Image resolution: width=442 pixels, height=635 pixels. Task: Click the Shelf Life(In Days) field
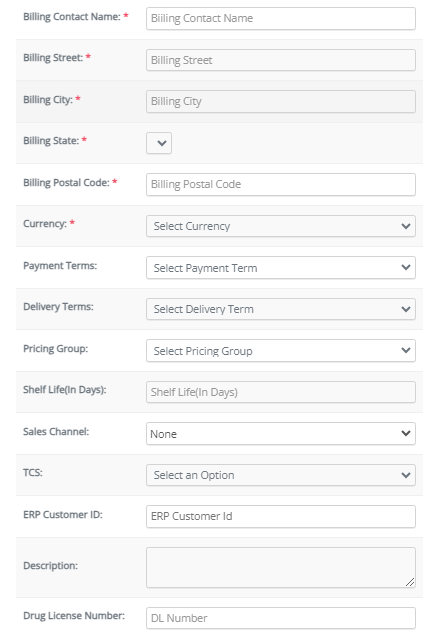coord(280,392)
